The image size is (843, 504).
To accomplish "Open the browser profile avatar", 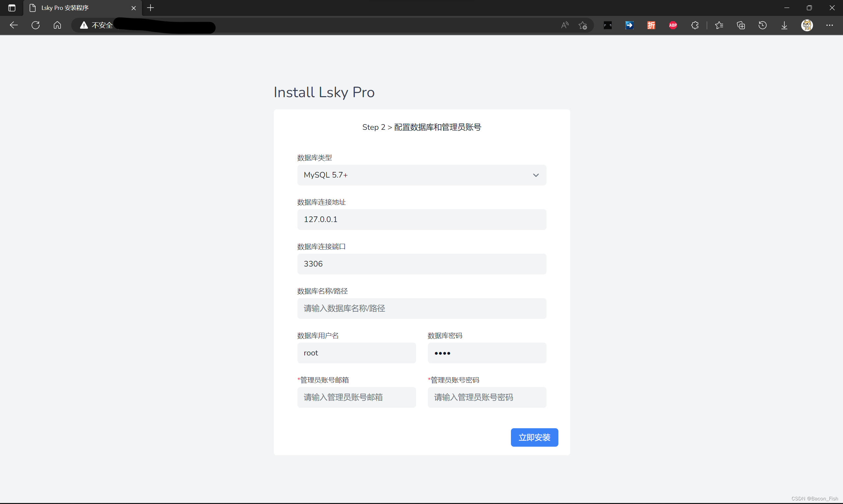I will pos(807,25).
